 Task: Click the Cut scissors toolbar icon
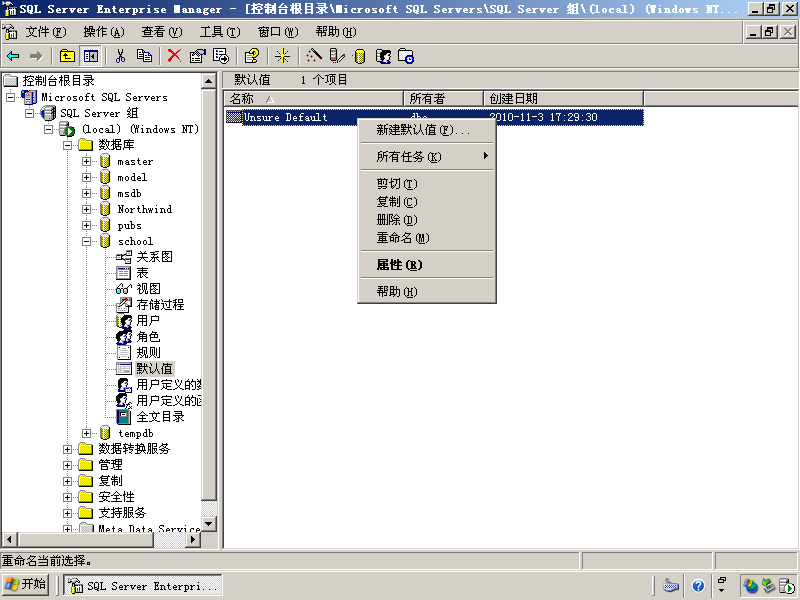(x=120, y=56)
